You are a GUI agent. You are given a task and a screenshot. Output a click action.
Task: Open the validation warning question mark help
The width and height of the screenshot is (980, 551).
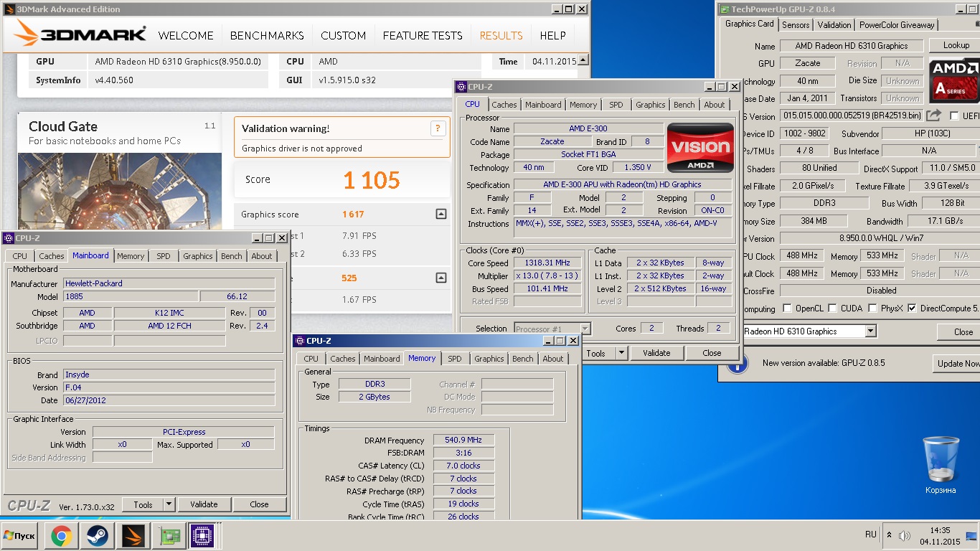437,128
